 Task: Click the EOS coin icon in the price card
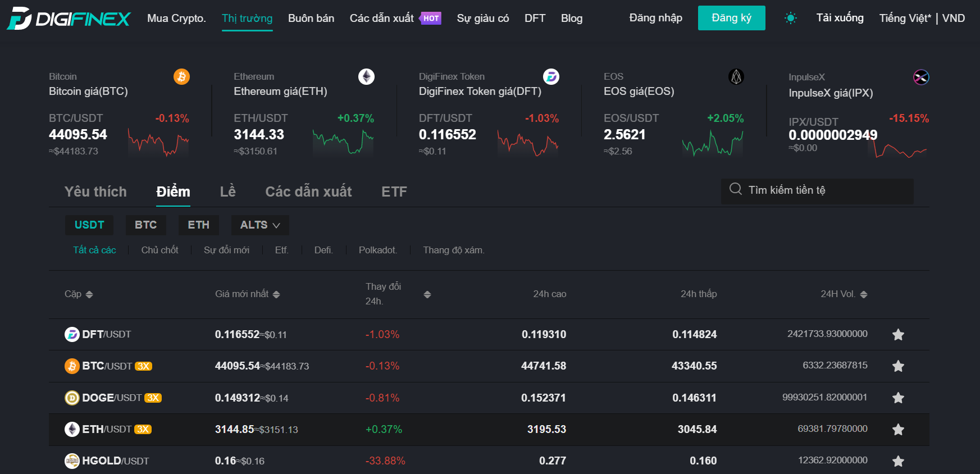click(x=736, y=76)
